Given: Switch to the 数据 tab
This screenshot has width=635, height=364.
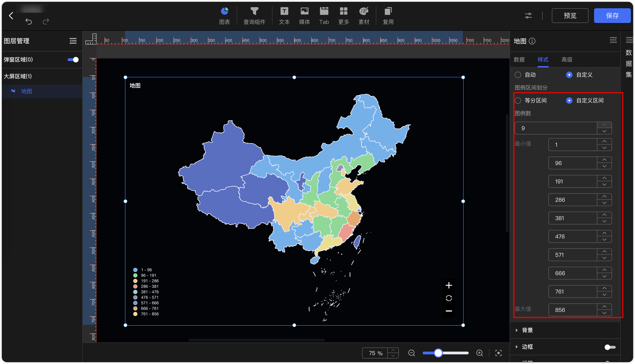Looking at the screenshot, I should [519, 59].
